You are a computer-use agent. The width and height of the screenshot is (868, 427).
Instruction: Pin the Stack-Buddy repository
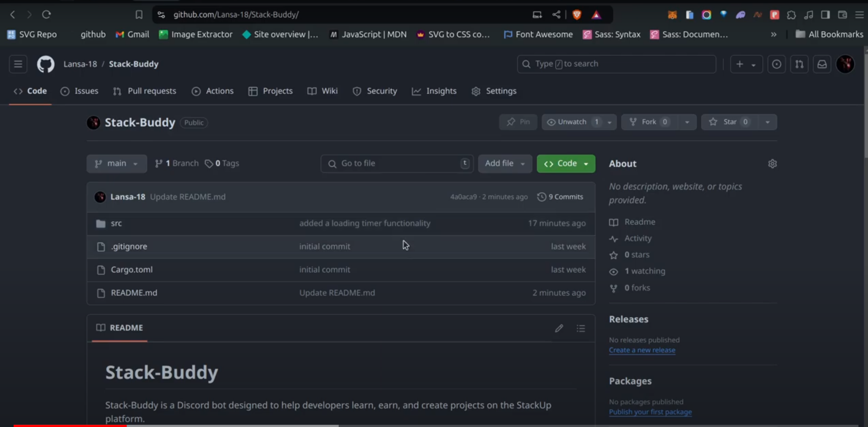518,122
